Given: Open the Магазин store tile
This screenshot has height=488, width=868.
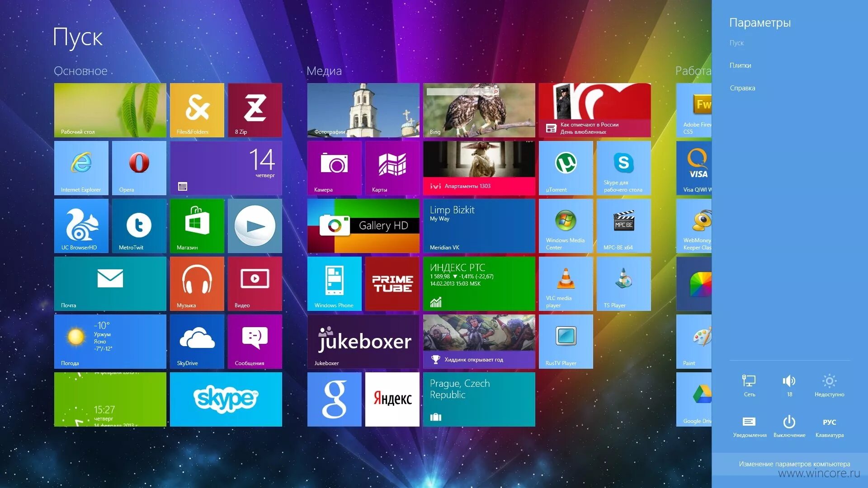Looking at the screenshot, I should (197, 226).
